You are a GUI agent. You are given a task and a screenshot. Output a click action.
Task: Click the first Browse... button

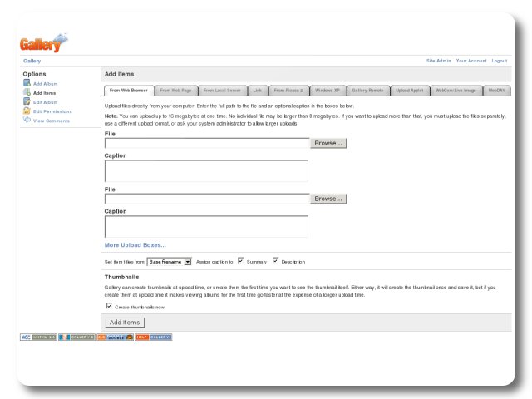coord(328,143)
